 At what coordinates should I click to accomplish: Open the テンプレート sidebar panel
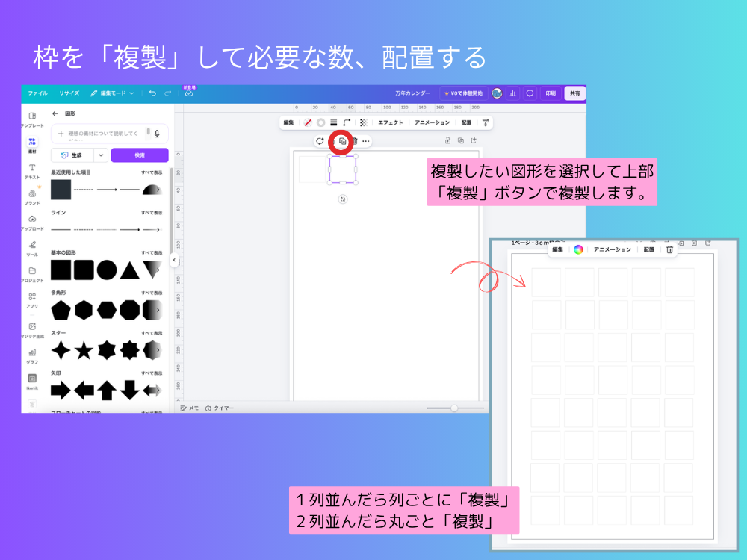pyautogui.click(x=32, y=119)
